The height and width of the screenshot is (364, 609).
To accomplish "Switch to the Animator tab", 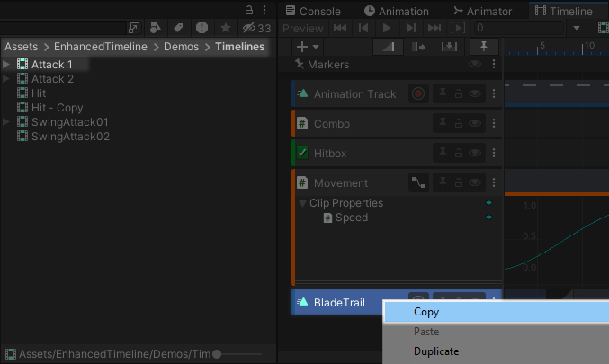I will coord(483,11).
